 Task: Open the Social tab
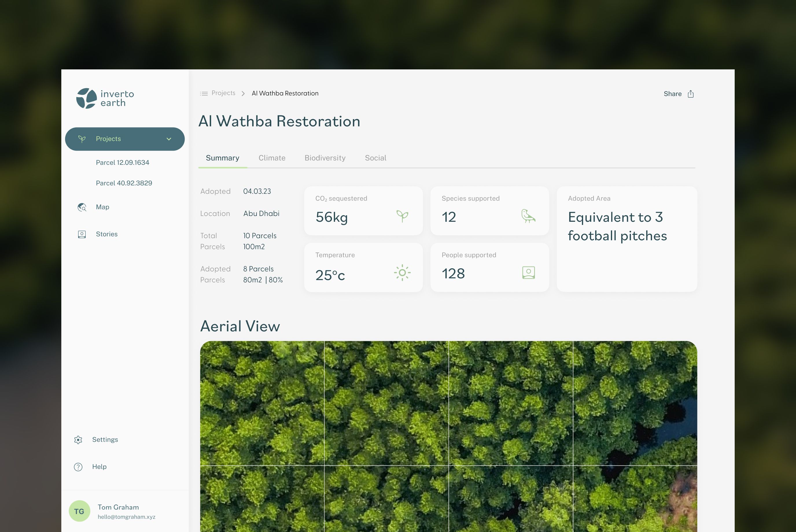pyautogui.click(x=375, y=158)
